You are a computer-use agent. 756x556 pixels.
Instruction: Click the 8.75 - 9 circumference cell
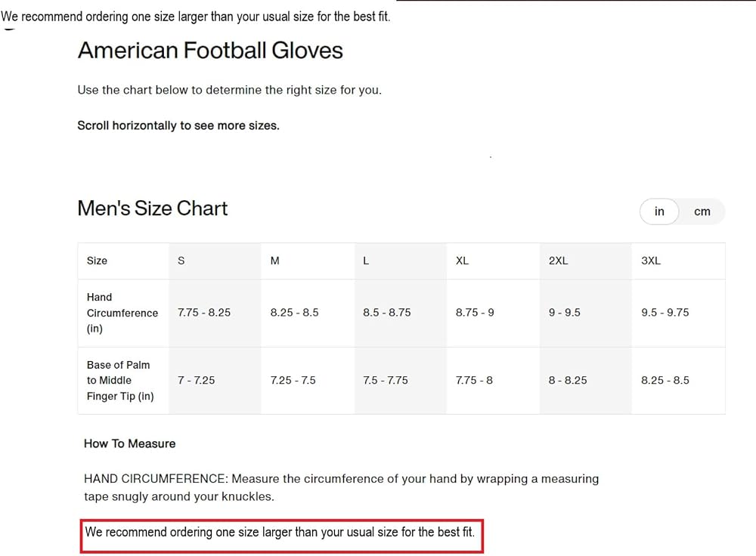(x=475, y=312)
